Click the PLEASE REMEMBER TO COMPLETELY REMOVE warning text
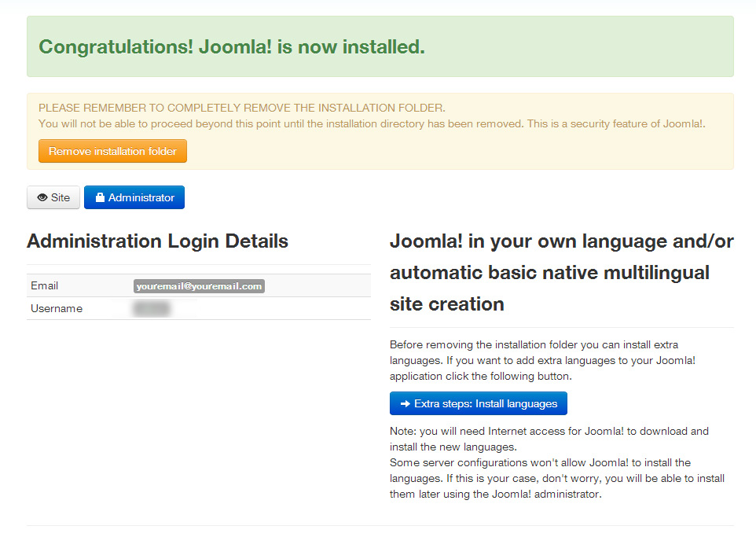Screen dimensions: 756x537 pos(241,108)
